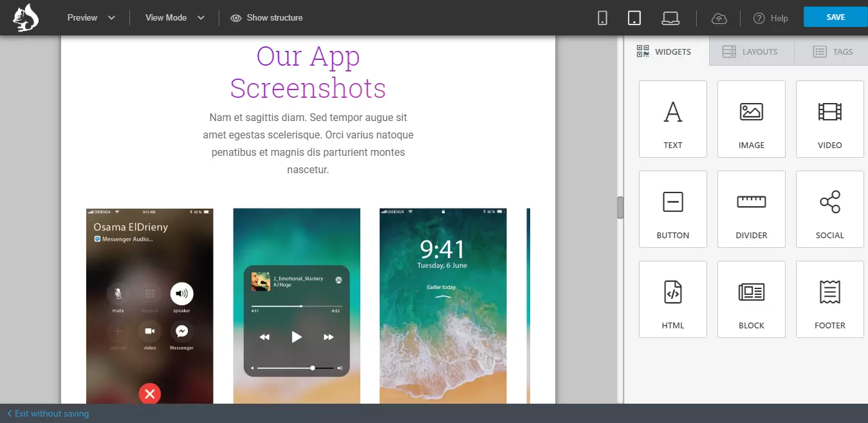Viewport: 868px width, 423px height.
Task: Select the Social widget
Action: click(829, 209)
